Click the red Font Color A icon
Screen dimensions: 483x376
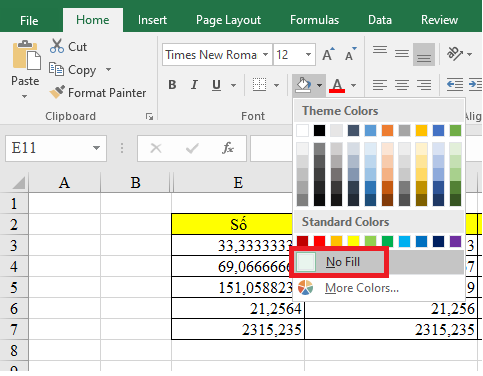[x=337, y=86]
